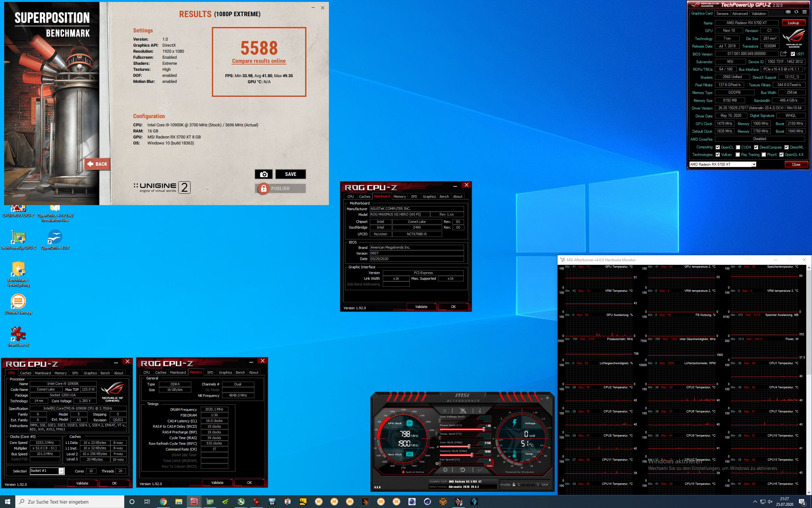
Task: Toggle the DirectML checkbox
Action: 787,147
